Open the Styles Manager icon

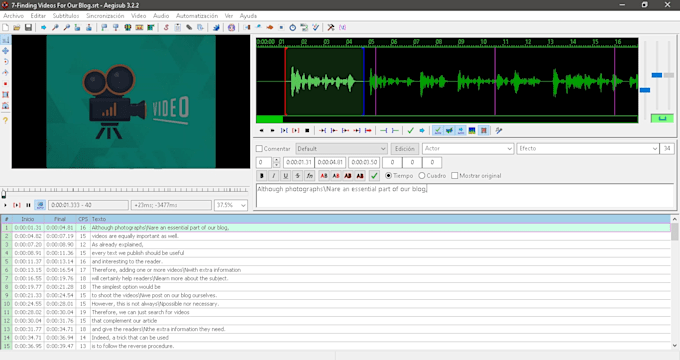pyautogui.click(x=166, y=27)
